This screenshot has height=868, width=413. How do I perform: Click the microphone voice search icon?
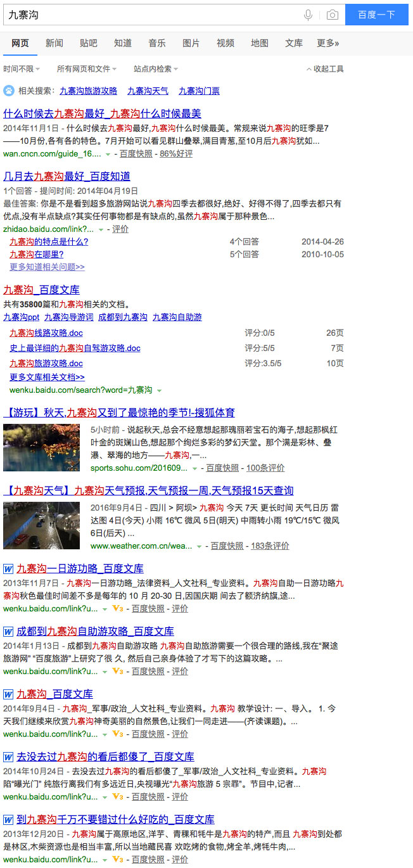click(308, 15)
